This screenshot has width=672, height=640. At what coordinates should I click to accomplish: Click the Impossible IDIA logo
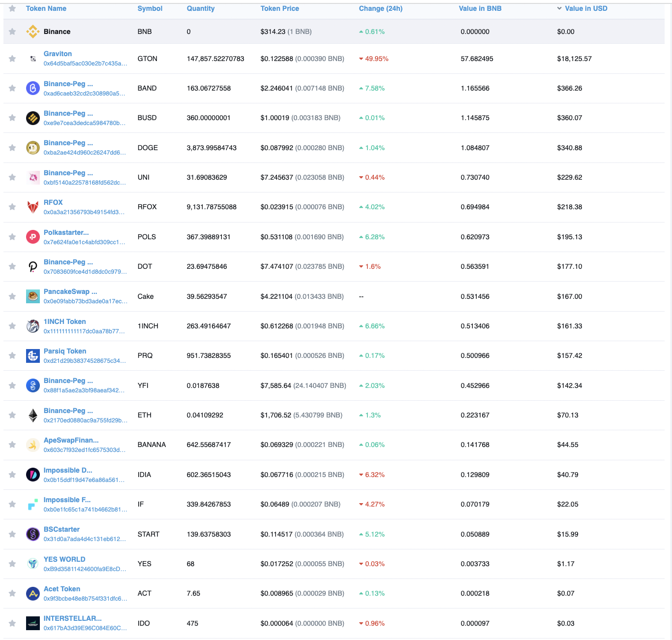point(33,475)
